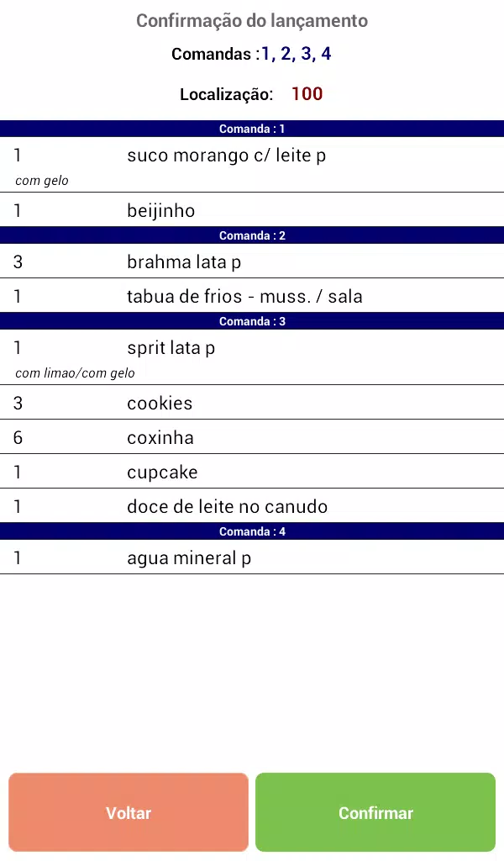Image resolution: width=504 pixels, height=861 pixels.
Task: Click the Confirmação do lançamento title
Action: (252, 21)
